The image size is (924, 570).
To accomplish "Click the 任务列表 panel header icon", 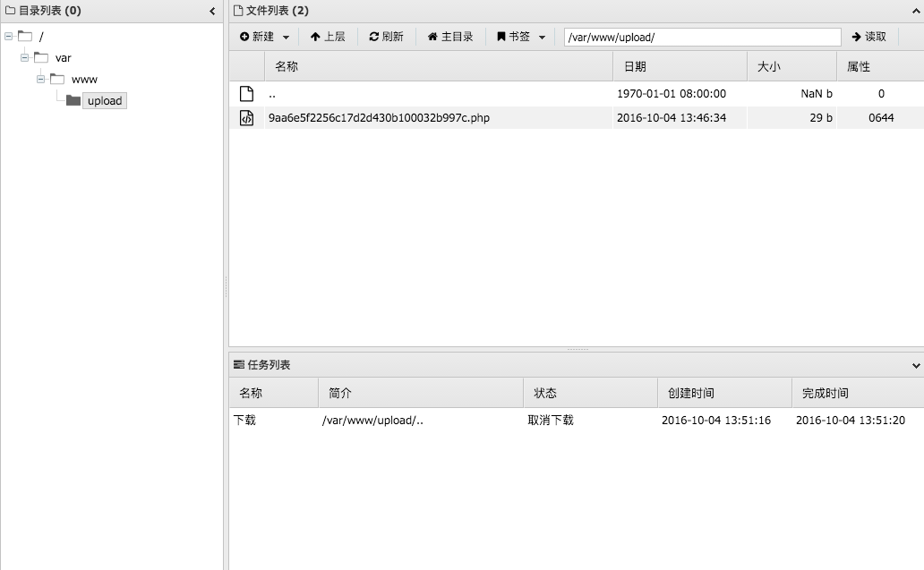I will coord(237,364).
